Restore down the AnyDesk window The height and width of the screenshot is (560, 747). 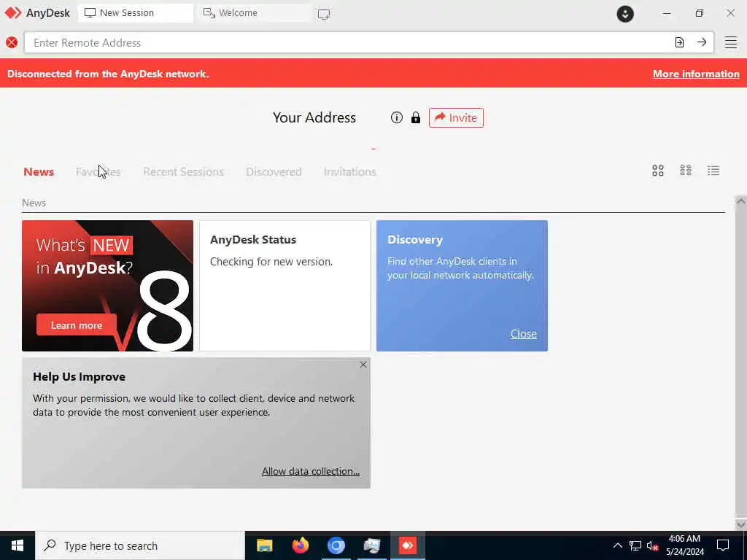(699, 13)
